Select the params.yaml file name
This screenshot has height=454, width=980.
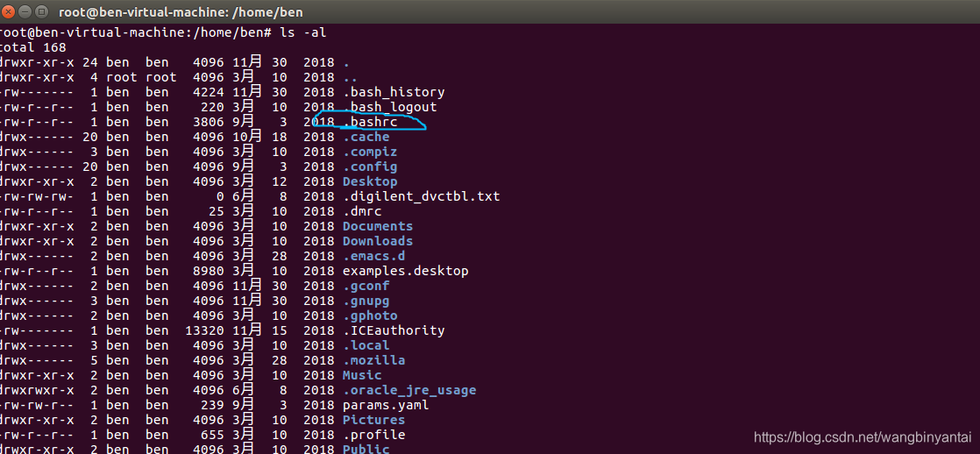point(386,406)
